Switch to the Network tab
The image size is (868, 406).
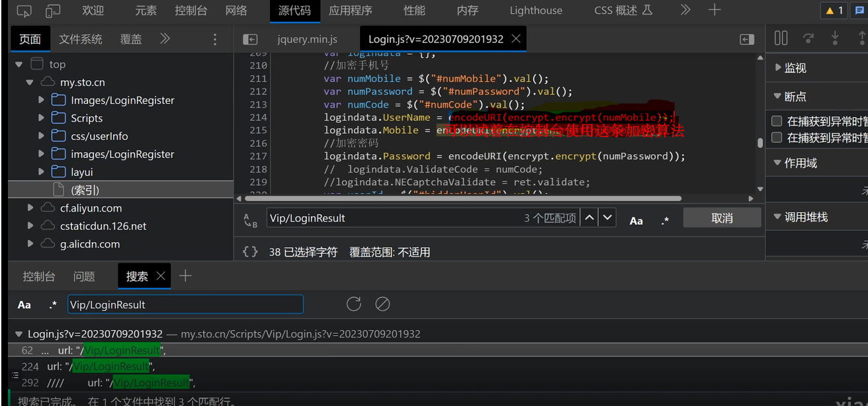click(236, 11)
